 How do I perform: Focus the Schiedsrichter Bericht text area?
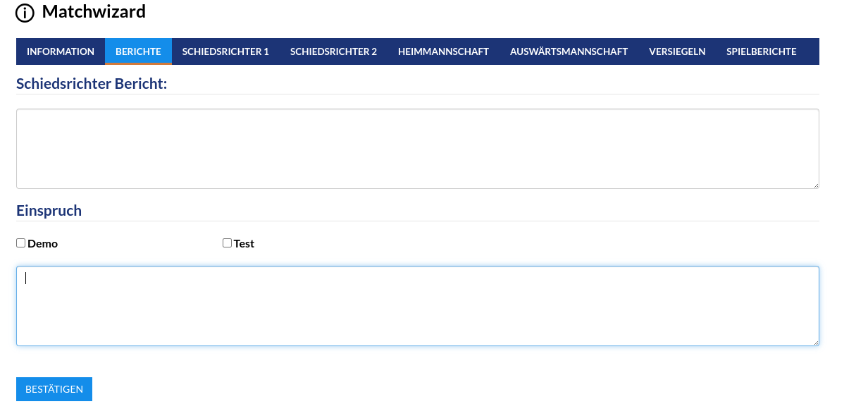pyautogui.click(x=417, y=149)
